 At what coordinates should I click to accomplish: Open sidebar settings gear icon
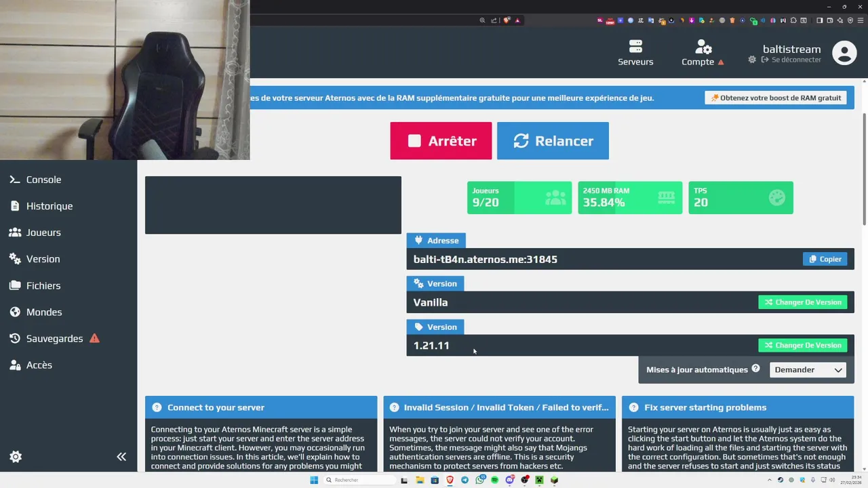click(16, 457)
